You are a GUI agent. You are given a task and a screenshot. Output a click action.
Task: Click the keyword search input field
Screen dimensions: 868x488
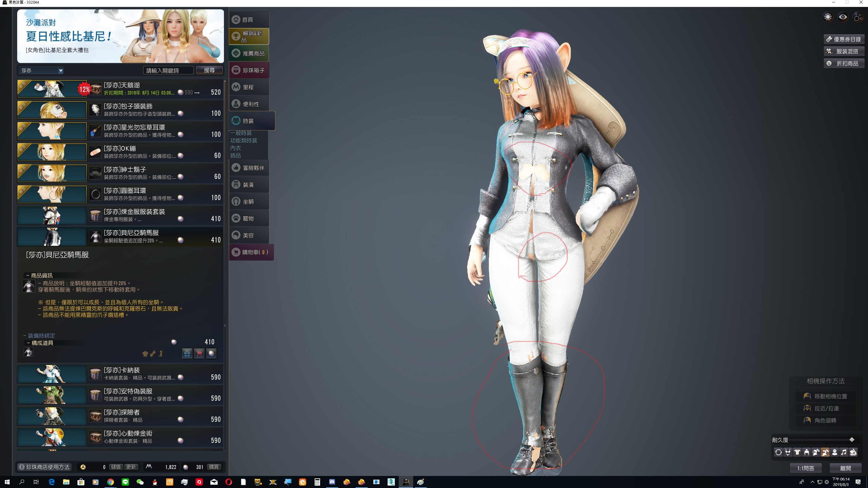click(168, 70)
